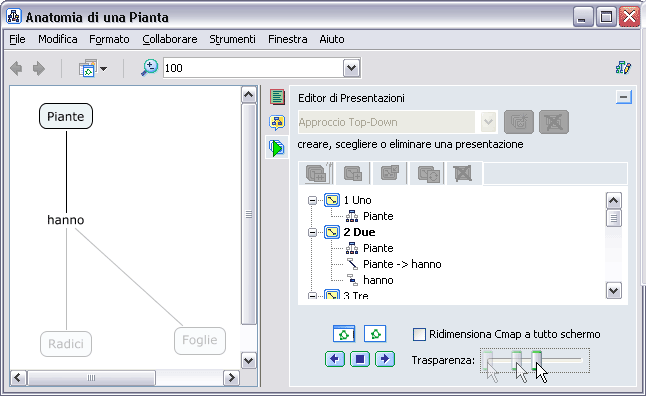Open the Aiuto menu
646x396 pixels.
[332, 39]
